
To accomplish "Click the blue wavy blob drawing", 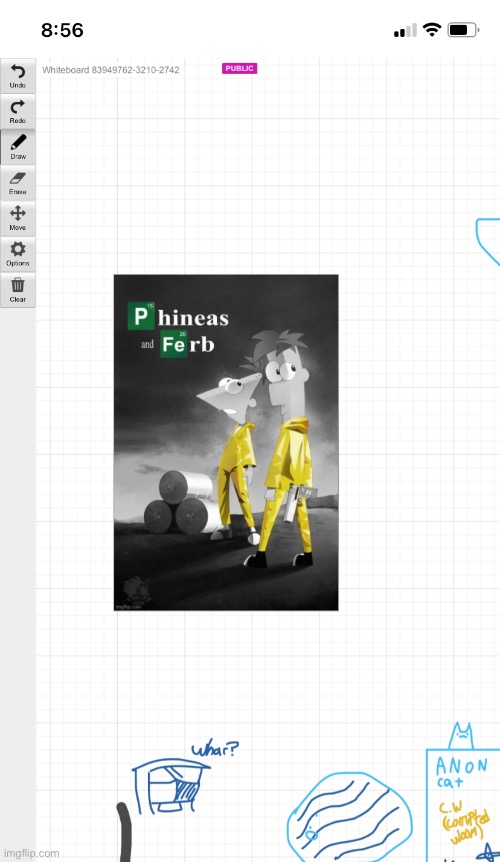I will point(349,818).
